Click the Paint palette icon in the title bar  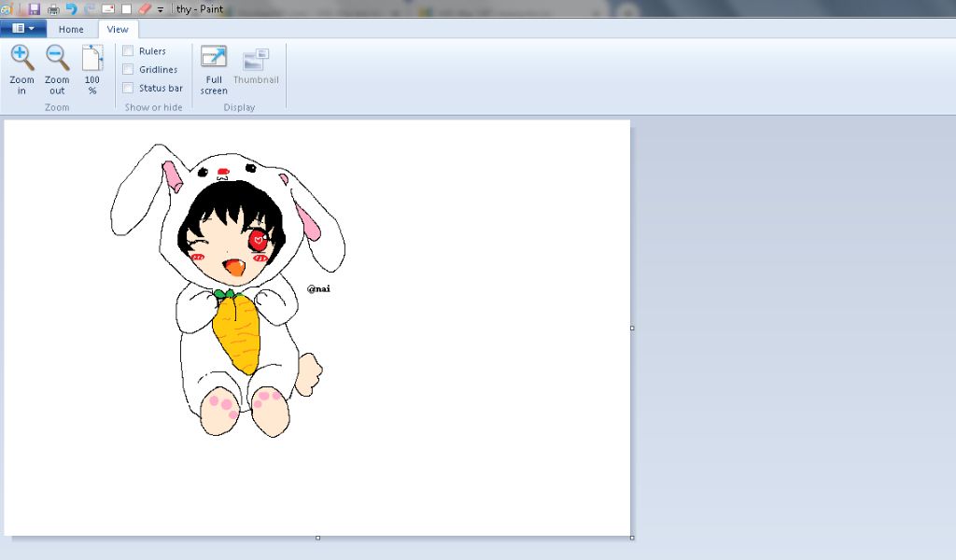pos(8,9)
